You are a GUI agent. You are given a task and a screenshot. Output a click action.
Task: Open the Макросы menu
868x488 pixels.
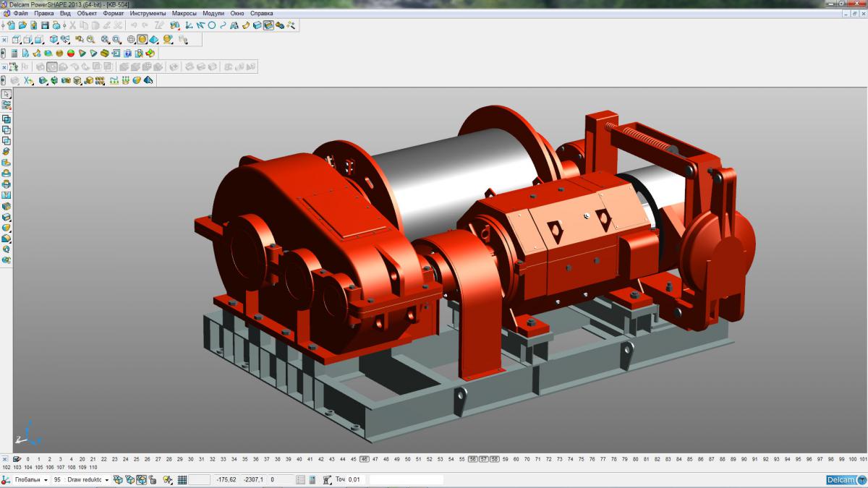[x=184, y=13]
